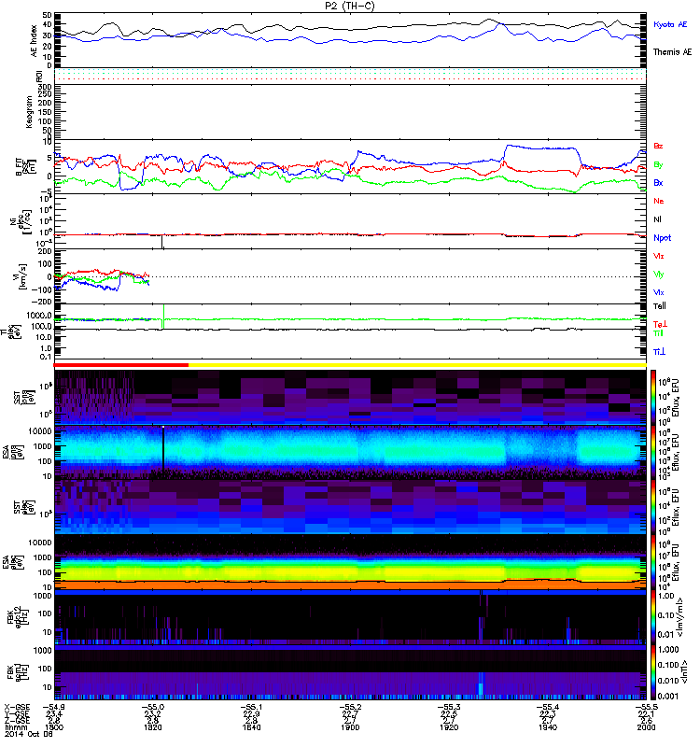
Task: Click the FBK nT color bar
Action: (653, 672)
